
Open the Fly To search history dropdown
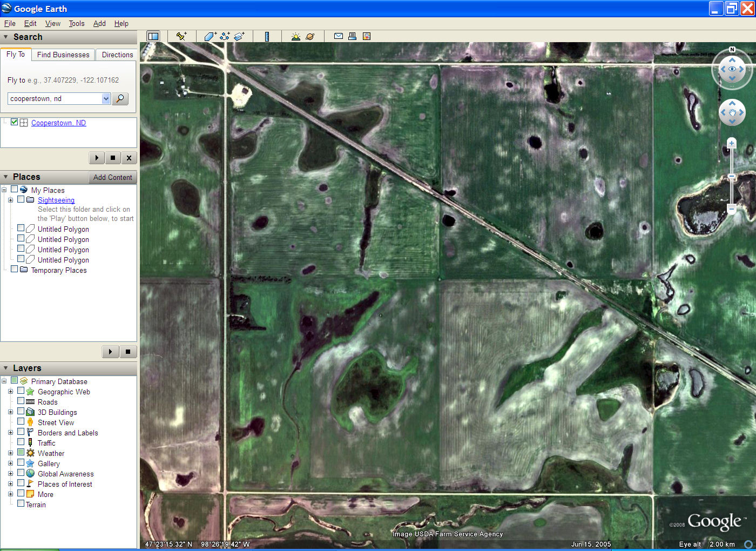tap(106, 98)
